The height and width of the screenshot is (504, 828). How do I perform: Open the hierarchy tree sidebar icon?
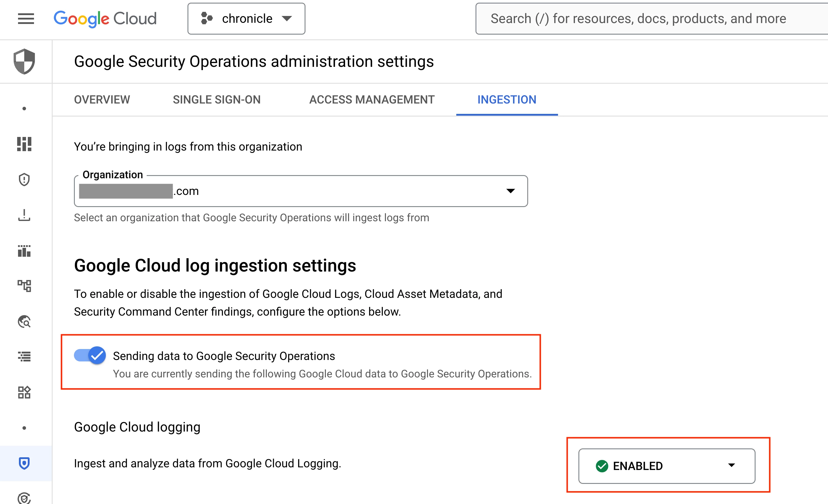(x=24, y=286)
